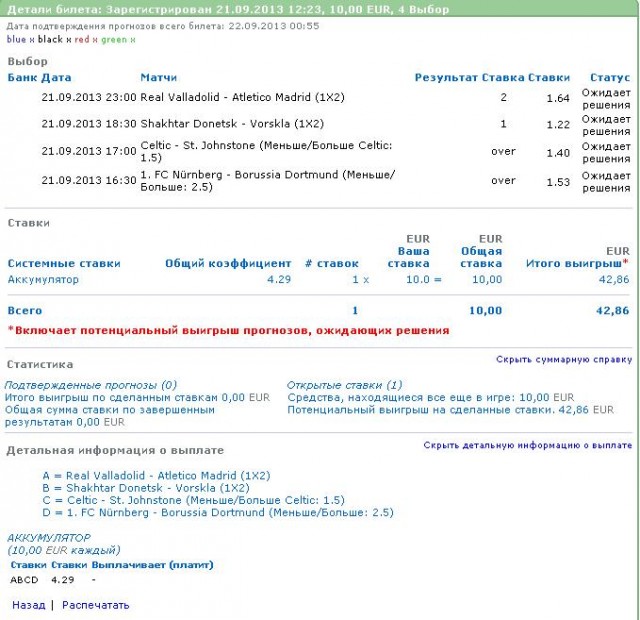
Task: Click the red color label
Action: 81,40
